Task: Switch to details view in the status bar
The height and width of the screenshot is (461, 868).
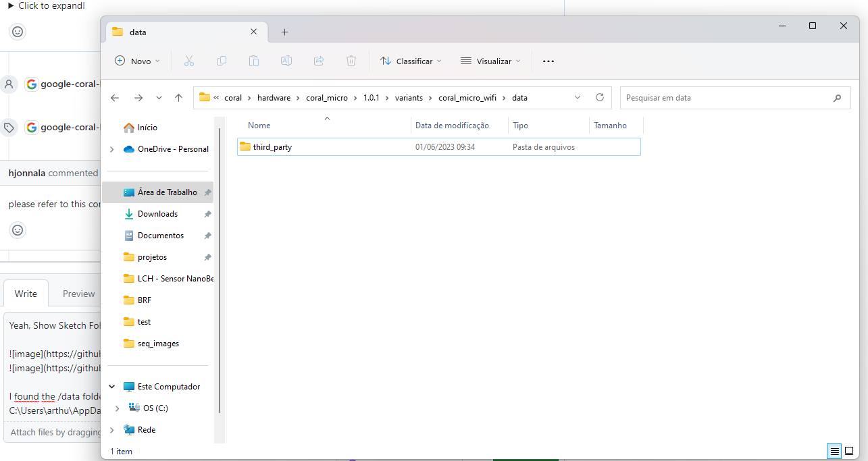Action: click(x=834, y=451)
